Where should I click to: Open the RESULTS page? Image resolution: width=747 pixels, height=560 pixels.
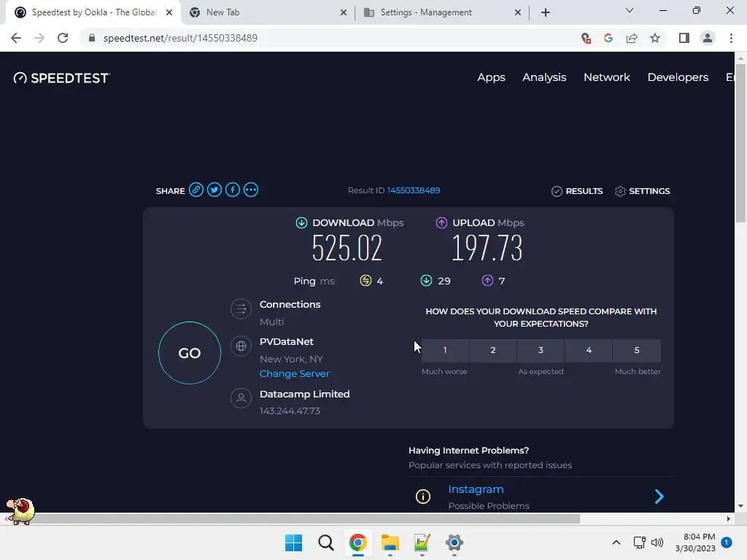pos(577,191)
